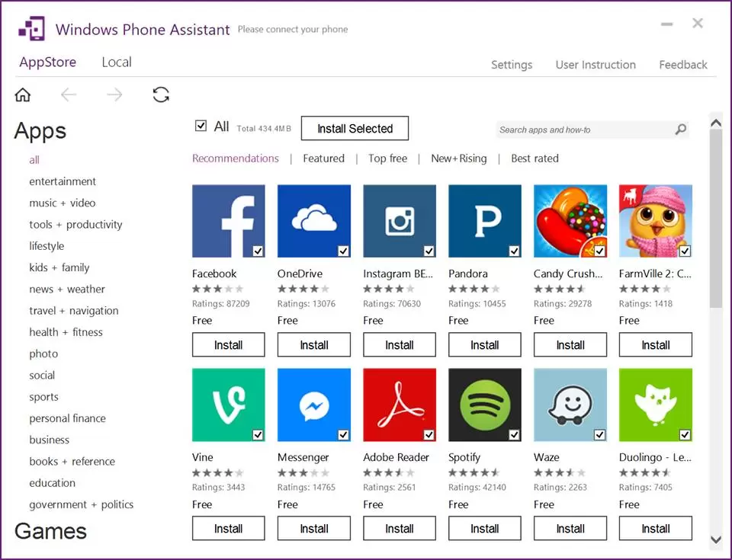This screenshot has width=732, height=560.
Task: Click the forward arrow navigation icon
Action: (x=114, y=94)
